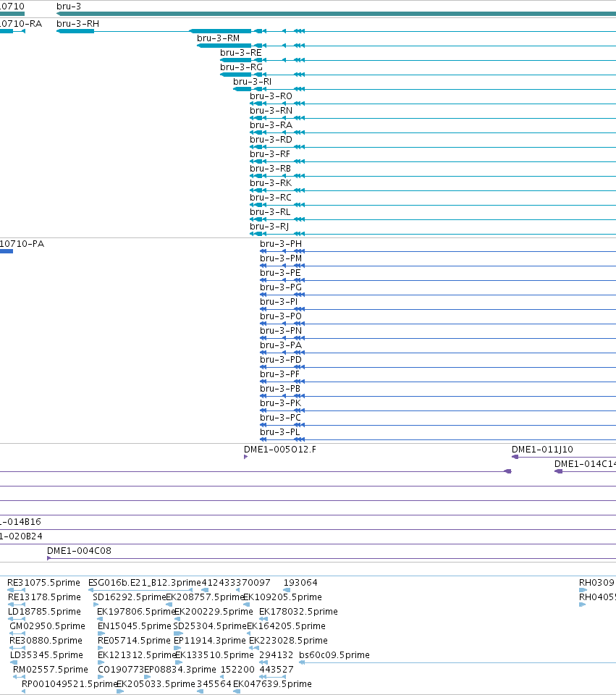Select the bru-3 gene span bar
Viewport: 616px width, 695px height.
[336, 14]
